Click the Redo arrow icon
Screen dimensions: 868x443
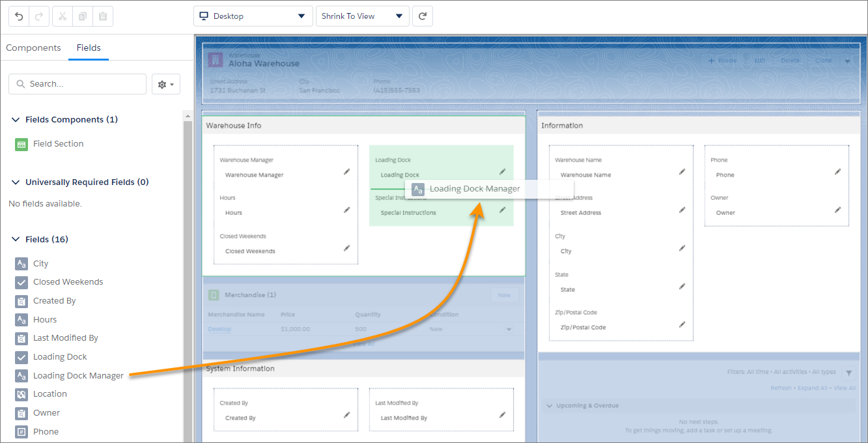[39, 16]
